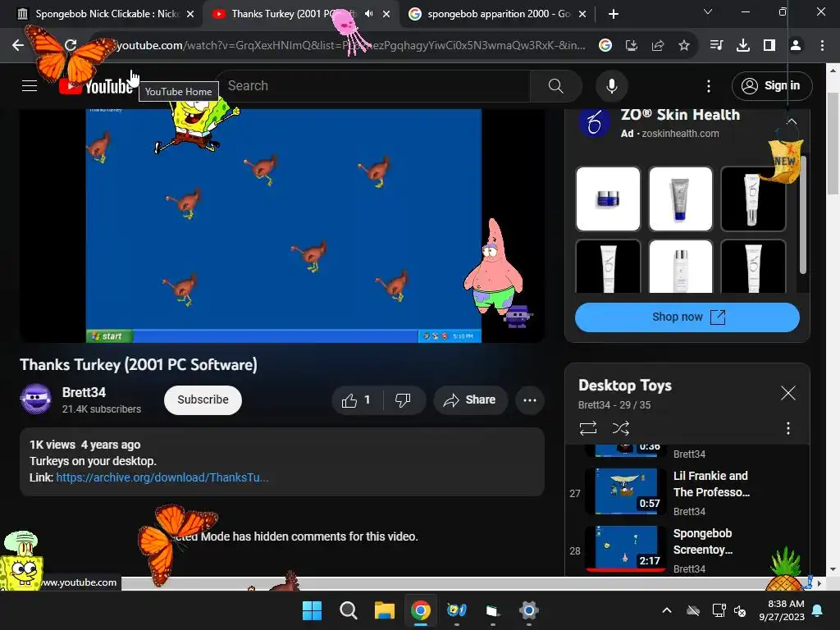Click the Share button
The height and width of the screenshot is (630, 840).
(470, 399)
